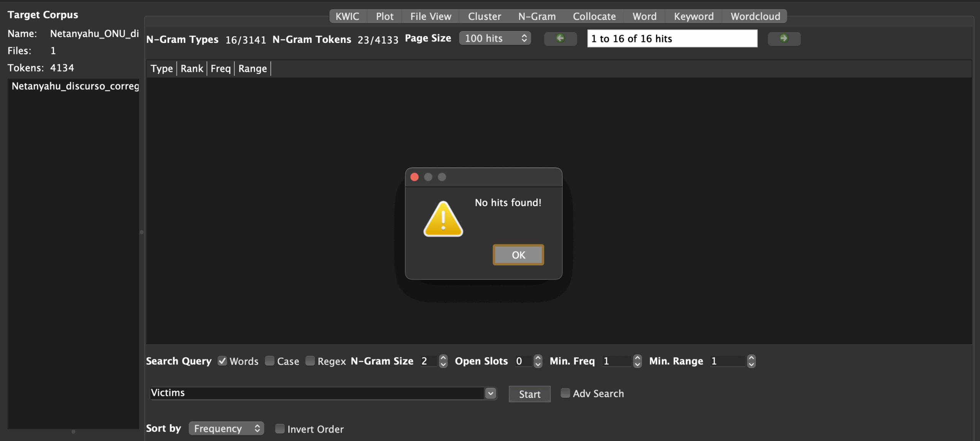
Task: Open the Page Size 100 hits dropdown
Action: [495, 38]
